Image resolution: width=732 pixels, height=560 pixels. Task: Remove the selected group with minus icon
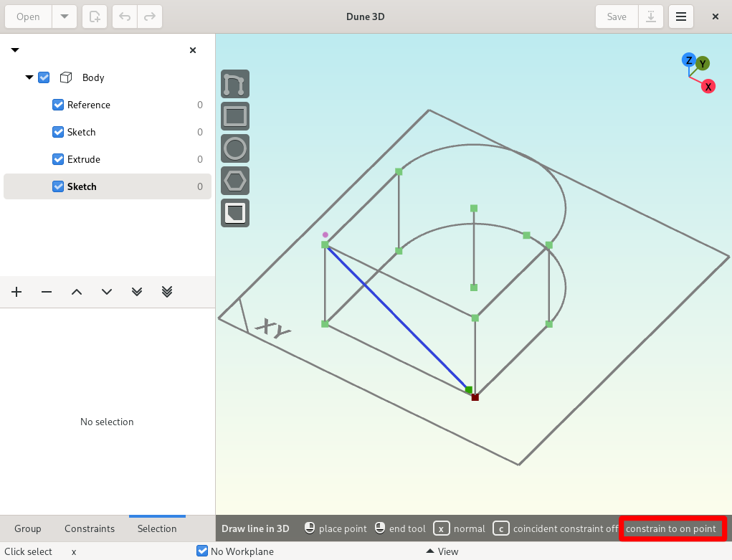(x=47, y=292)
